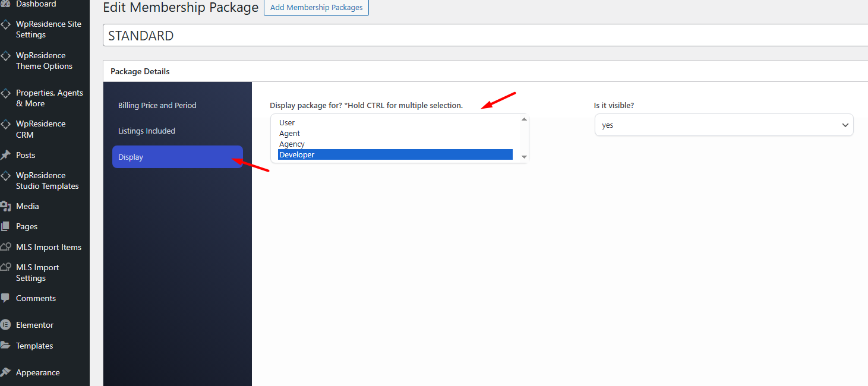
Task: Click the Templates folder icon
Action: (x=5, y=346)
